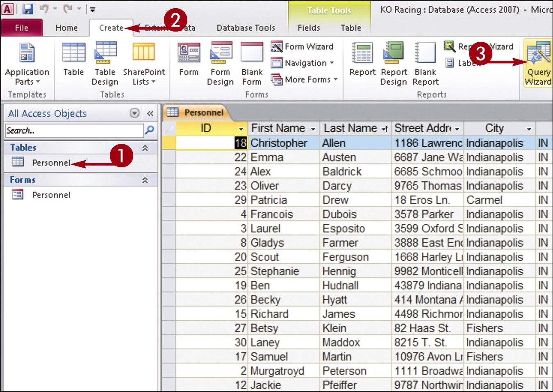Click the Labels button
This screenshot has height=392, width=553.
[462, 63]
